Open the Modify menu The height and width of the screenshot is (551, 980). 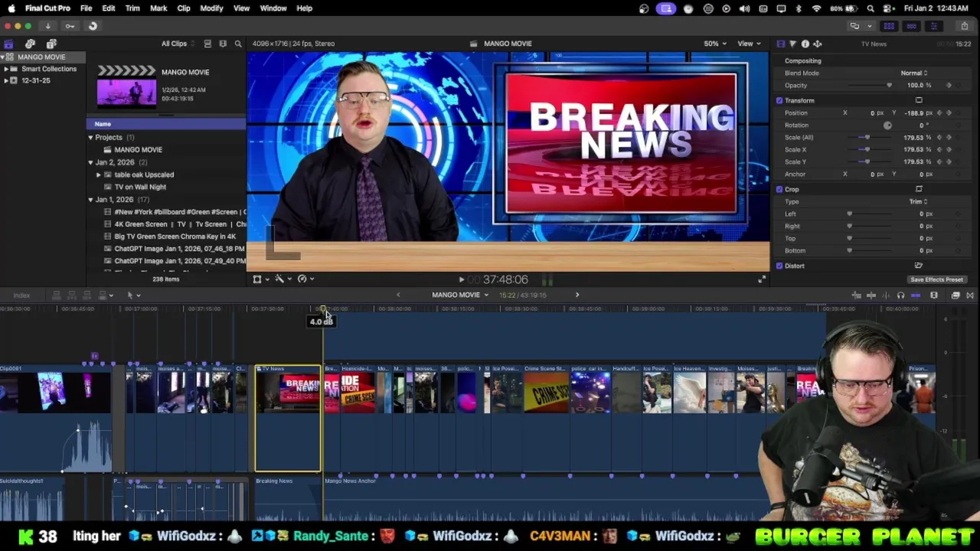click(211, 8)
